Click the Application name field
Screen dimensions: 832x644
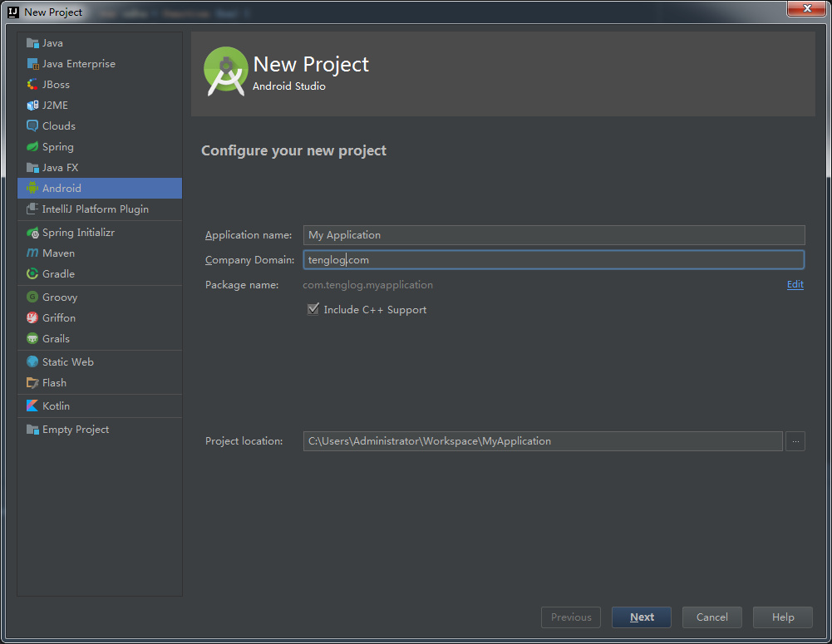pyautogui.click(x=554, y=235)
